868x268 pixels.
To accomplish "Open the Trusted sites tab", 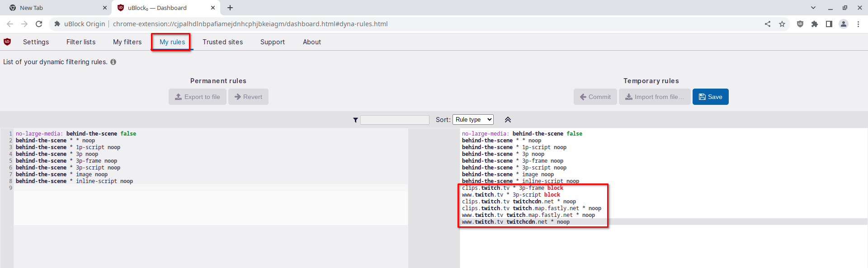I will [x=222, y=42].
